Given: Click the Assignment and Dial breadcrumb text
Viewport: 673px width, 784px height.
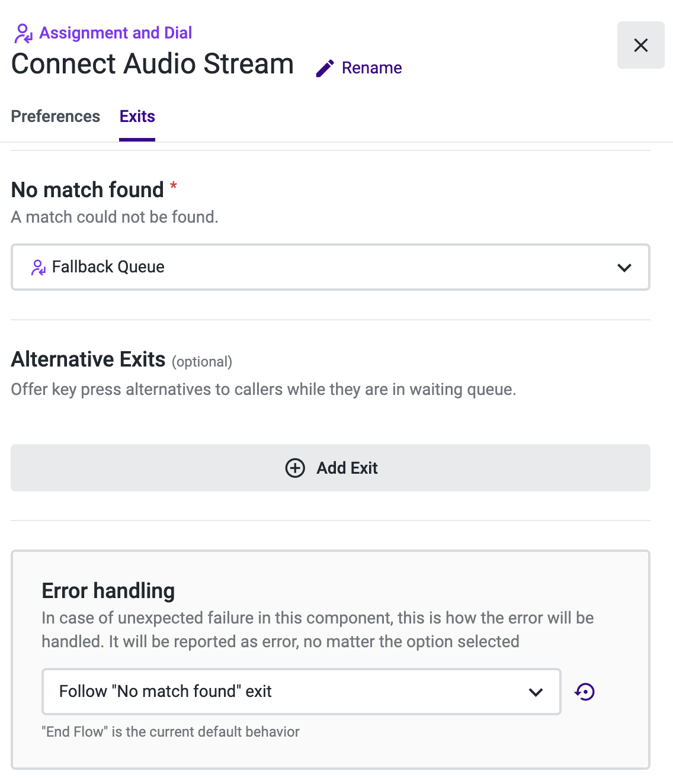Looking at the screenshot, I should 116,33.
